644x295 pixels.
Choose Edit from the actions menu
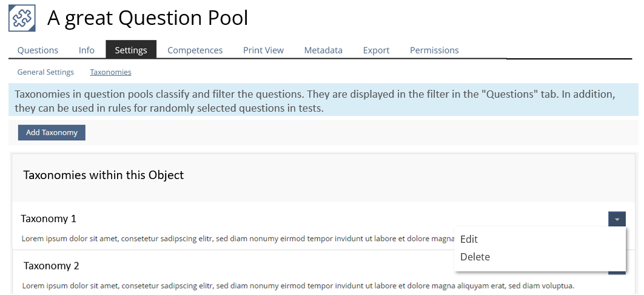469,239
